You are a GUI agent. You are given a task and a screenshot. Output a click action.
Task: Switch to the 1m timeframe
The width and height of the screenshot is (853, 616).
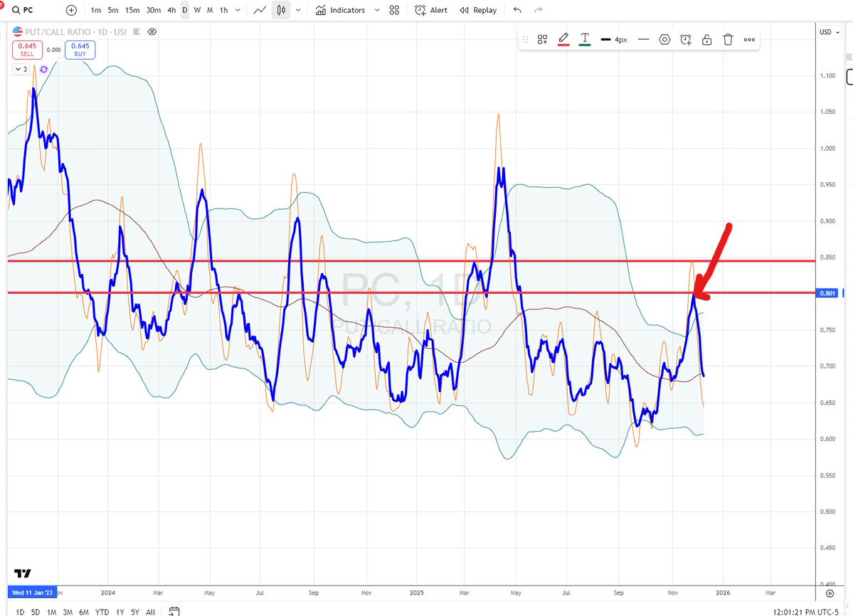96,11
